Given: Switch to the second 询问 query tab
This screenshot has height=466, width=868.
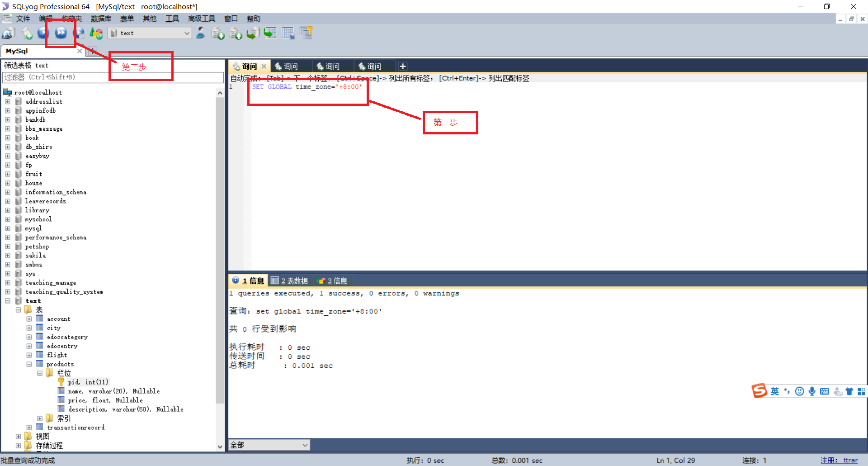Looking at the screenshot, I should tap(291, 67).
